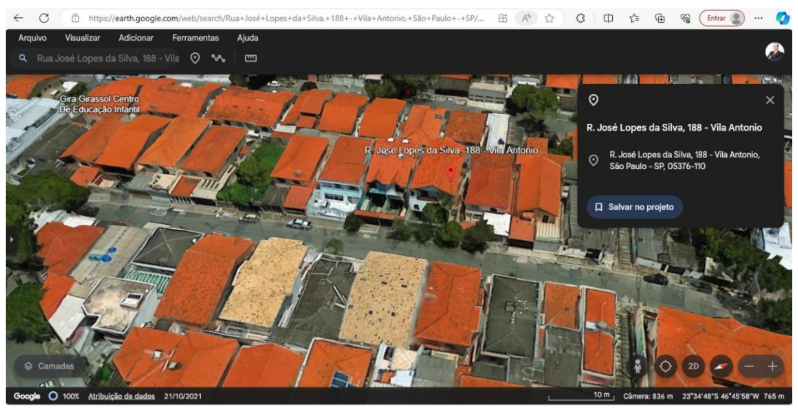
Task: Click the compass icon
Action: pos(720,366)
